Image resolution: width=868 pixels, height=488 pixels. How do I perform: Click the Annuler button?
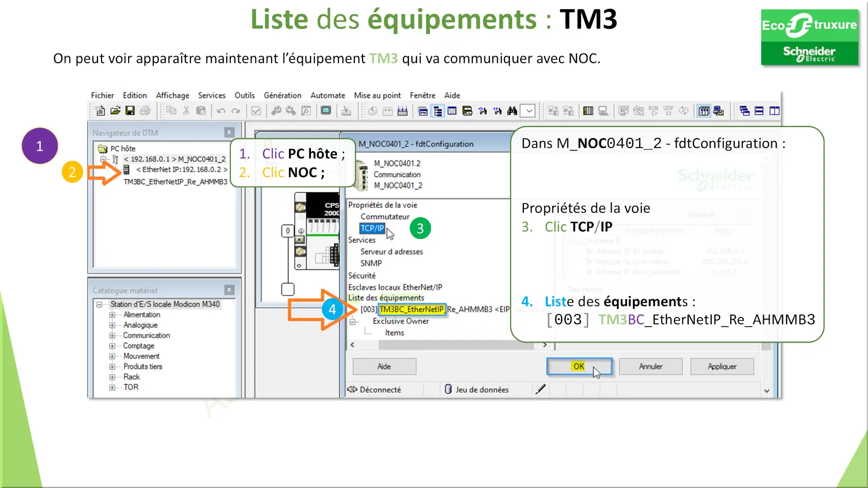(x=650, y=367)
